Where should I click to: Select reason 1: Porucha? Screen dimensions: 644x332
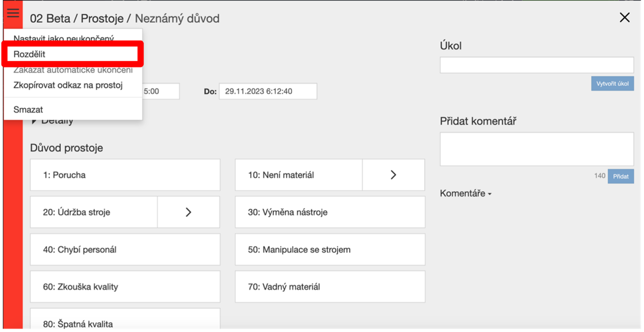click(125, 175)
